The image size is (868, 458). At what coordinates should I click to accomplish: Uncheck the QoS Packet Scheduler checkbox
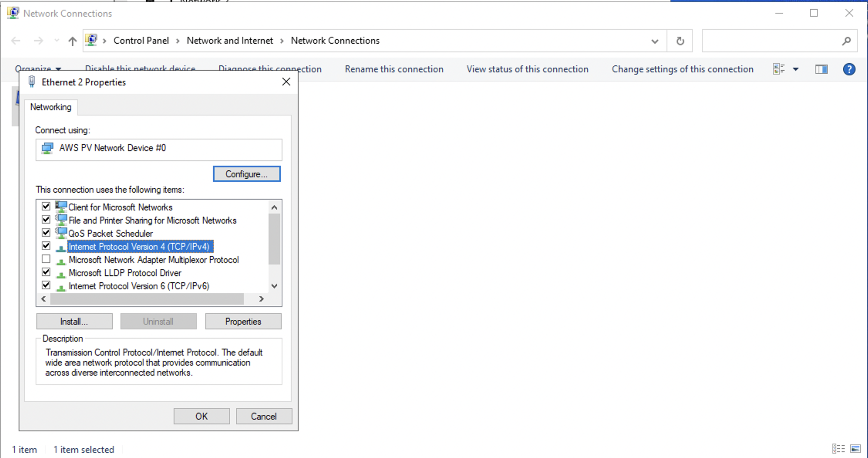(46, 233)
